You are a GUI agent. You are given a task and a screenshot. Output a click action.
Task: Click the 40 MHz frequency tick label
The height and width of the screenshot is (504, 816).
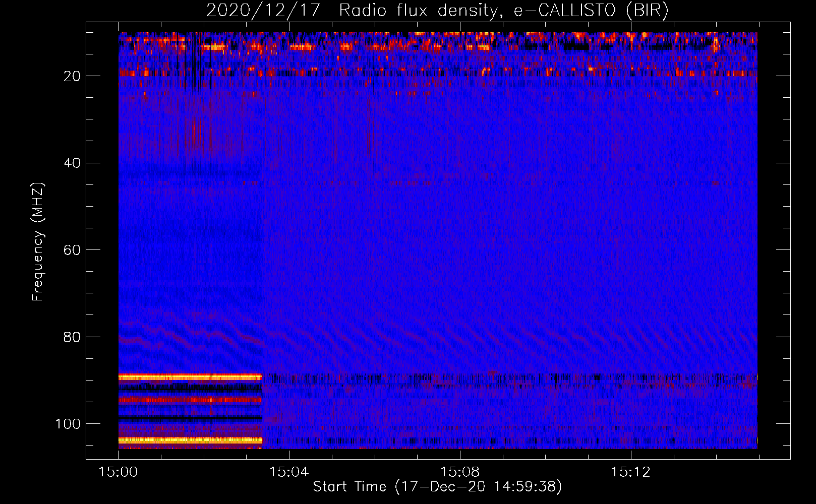[73, 163]
